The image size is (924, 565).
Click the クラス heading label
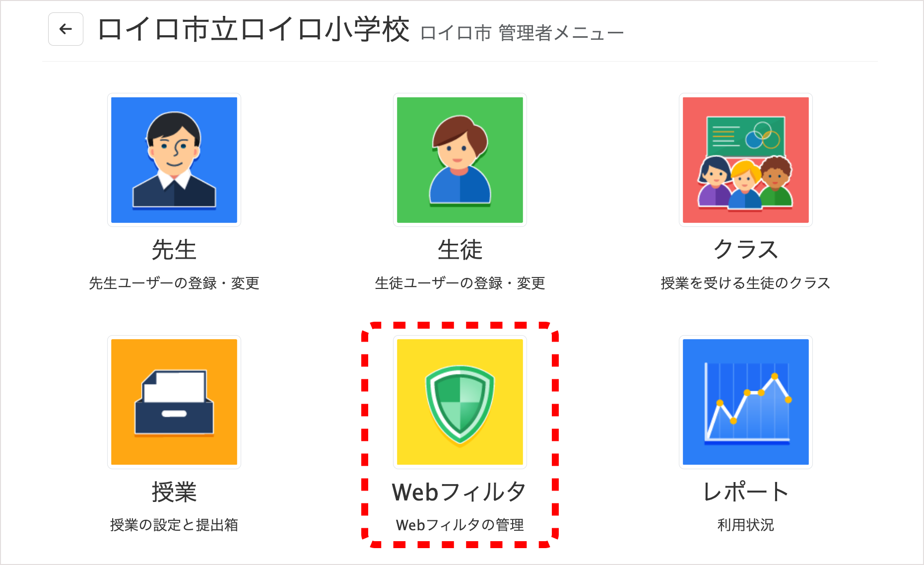[x=746, y=249]
